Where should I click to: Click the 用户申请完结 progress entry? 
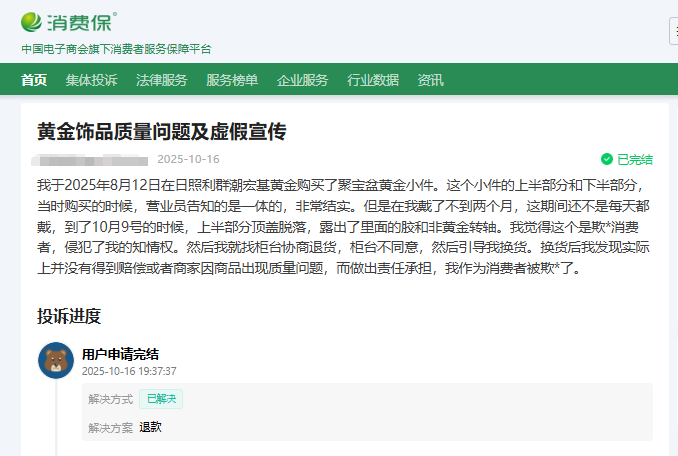[x=120, y=353]
